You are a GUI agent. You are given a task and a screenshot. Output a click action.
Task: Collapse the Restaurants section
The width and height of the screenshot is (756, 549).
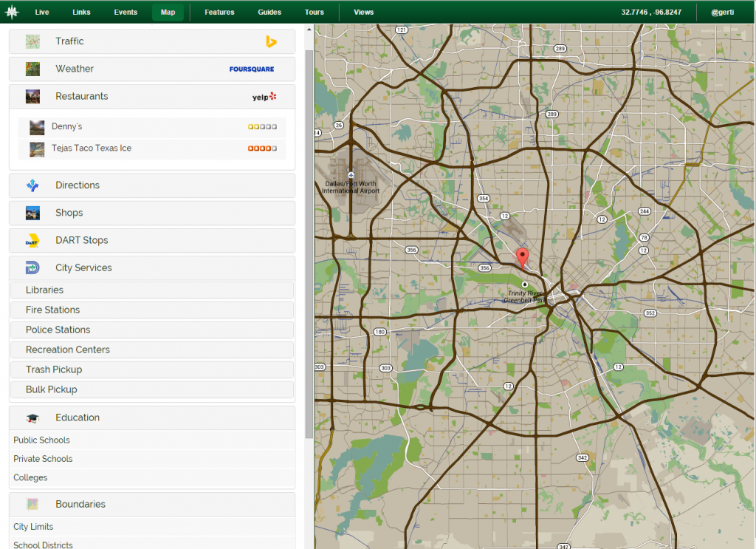coord(81,97)
